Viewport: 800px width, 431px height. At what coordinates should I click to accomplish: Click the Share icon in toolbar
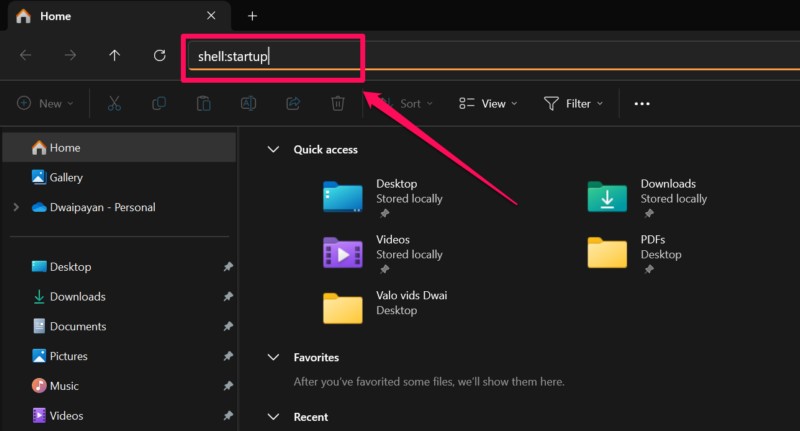click(293, 103)
